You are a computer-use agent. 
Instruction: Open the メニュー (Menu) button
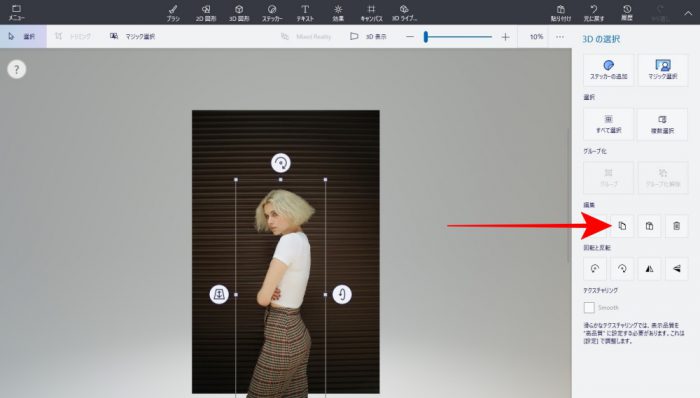17,12
